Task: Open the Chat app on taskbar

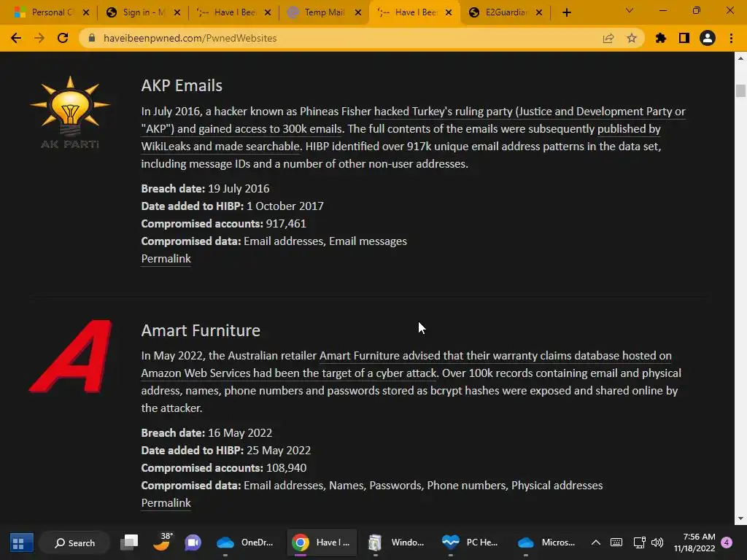Action: [193, 542]
